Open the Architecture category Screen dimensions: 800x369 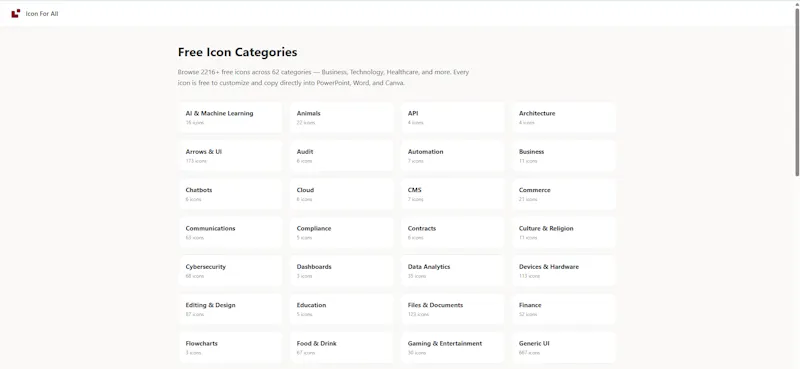[x=564, y=117]
